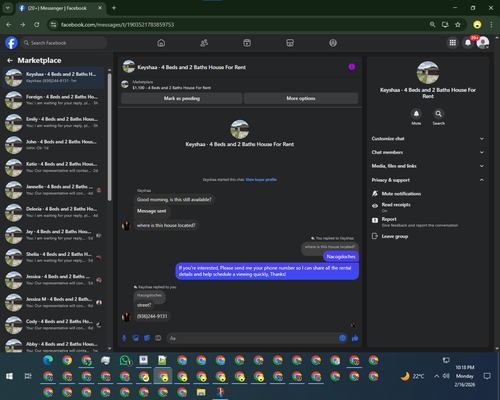Click the purple conversation info icon
The height and width of the screenshot is (400, 500).
[x=352, y=67]
